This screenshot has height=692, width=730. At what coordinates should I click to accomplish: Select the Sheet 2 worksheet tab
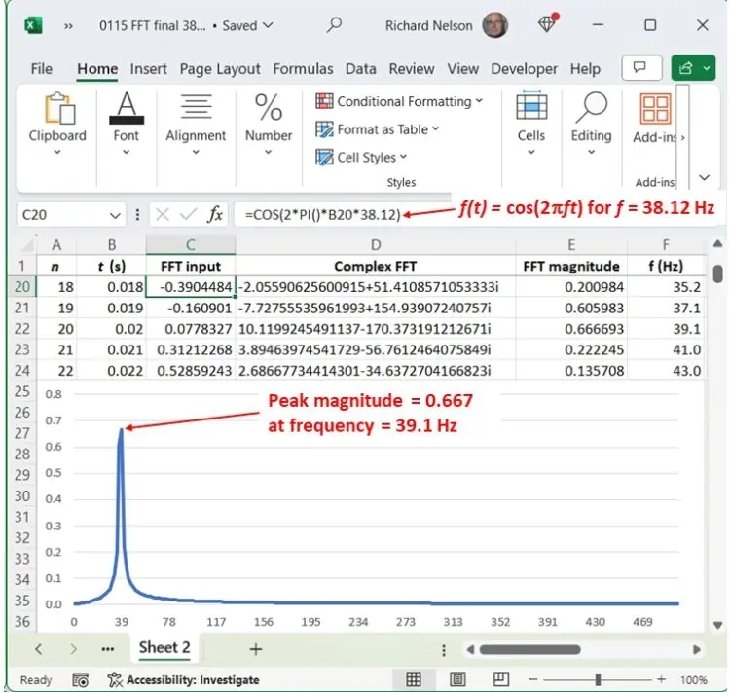[x=164, y=647]
